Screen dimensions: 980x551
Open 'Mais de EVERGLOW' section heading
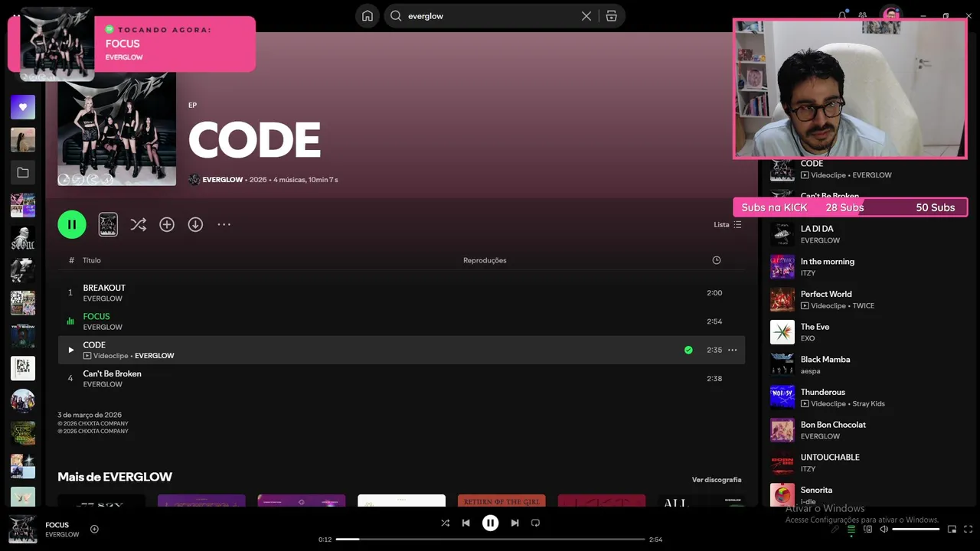coord(115,477)
